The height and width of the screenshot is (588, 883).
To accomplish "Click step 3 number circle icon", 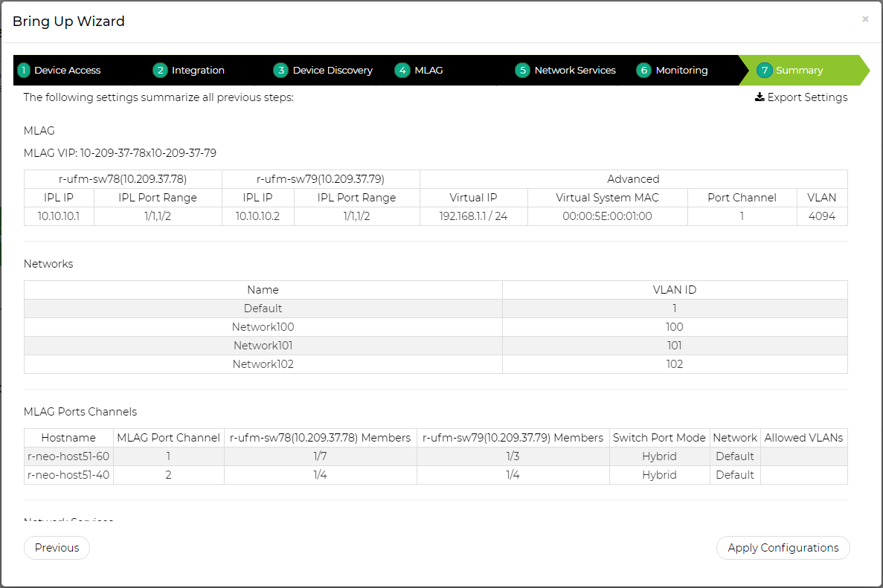I will click(280, 71).
